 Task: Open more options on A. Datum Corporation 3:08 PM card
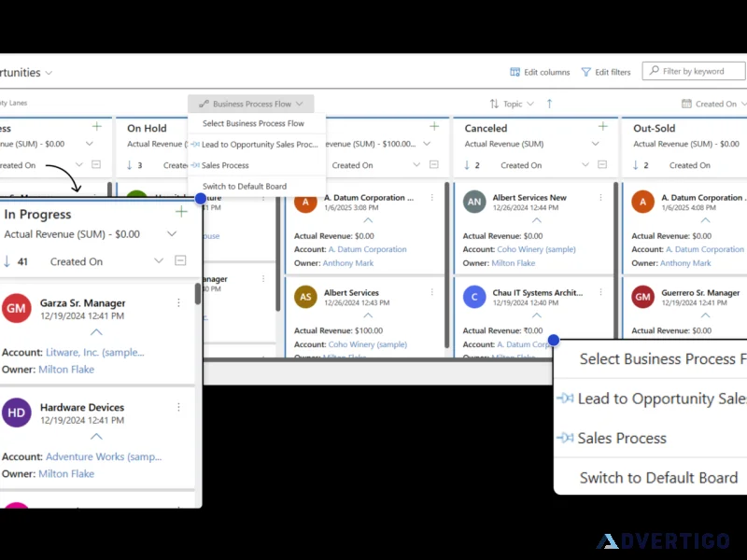coord(431,197)
